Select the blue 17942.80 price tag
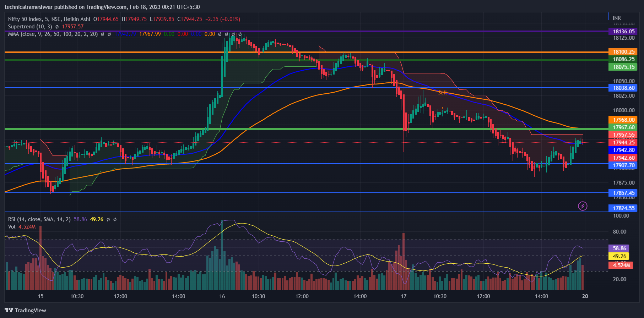Image resolution: width=644 pixels, height=318 pixels. tap(622, 150)
